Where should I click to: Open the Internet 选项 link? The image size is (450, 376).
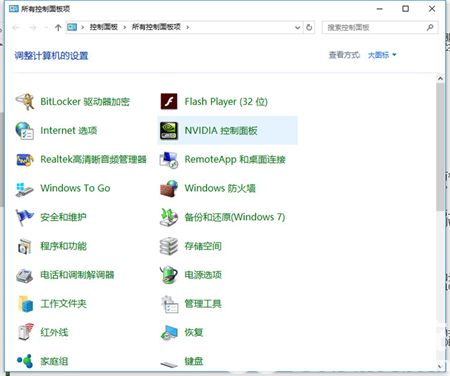(69, 130)
